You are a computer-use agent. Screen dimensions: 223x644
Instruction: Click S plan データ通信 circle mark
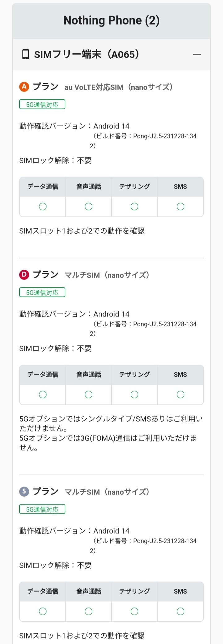point(43,611)
